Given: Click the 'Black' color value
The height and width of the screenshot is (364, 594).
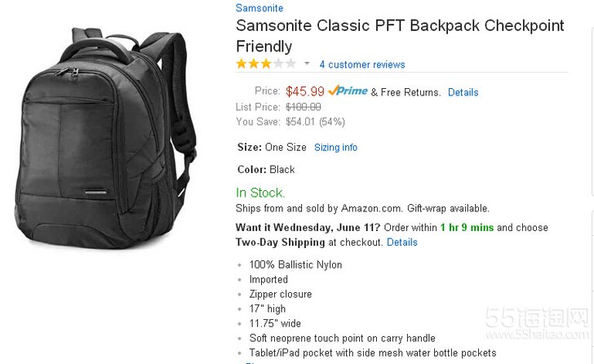Looking at the screenshot, I should [282, 170].
